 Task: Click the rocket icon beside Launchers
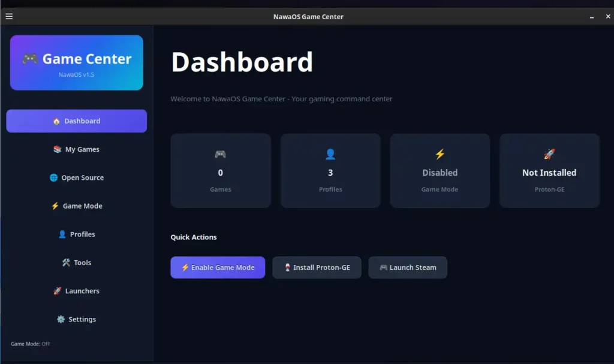click(x=58, y=291)
